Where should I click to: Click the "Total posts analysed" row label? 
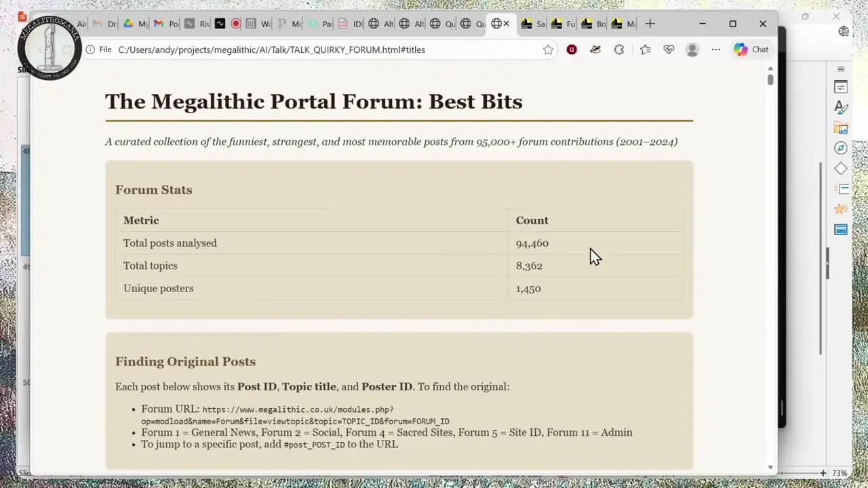tap(170, 243)
